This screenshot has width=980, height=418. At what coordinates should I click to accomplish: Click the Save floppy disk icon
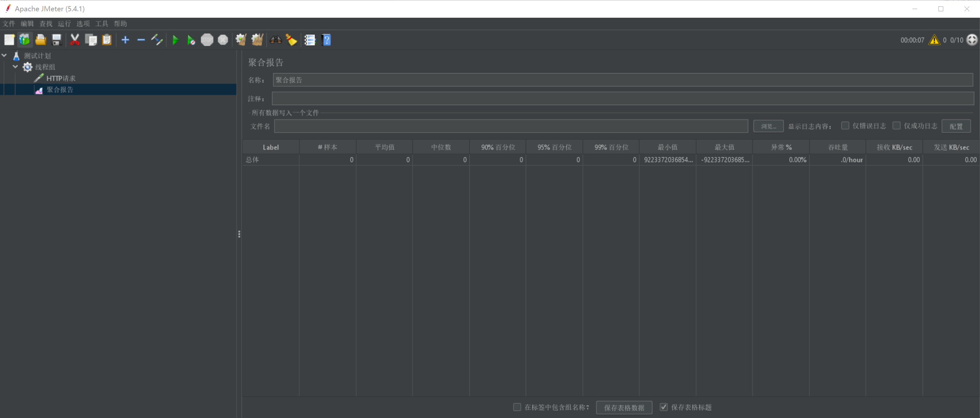click(57, 40)
